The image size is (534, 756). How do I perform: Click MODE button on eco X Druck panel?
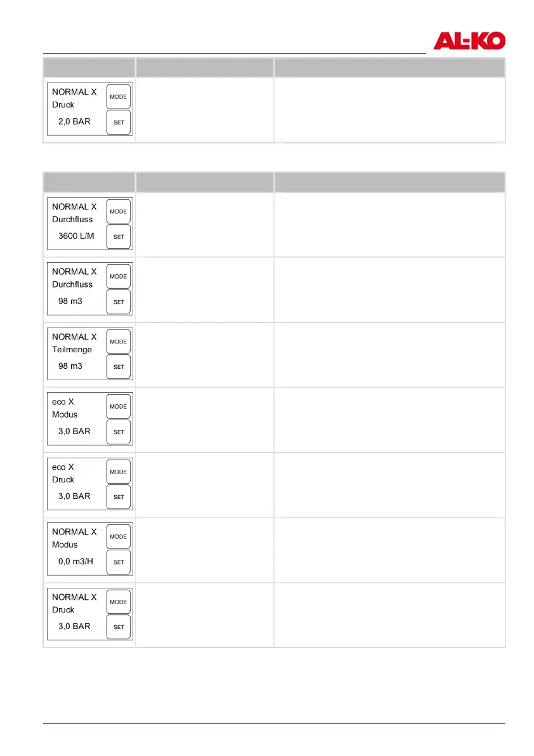click(119, 472)
